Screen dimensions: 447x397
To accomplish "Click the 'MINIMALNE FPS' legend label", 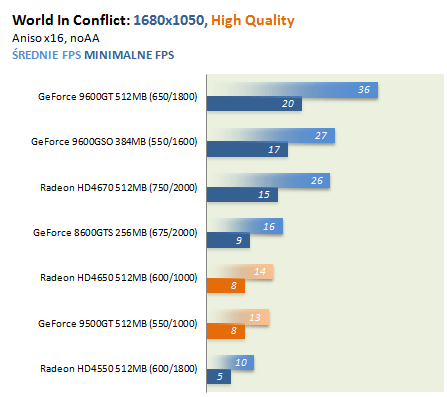I will [129, 55].
